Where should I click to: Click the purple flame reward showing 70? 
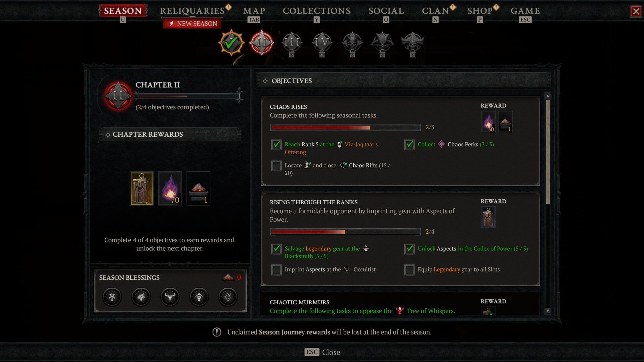(170, 188)
